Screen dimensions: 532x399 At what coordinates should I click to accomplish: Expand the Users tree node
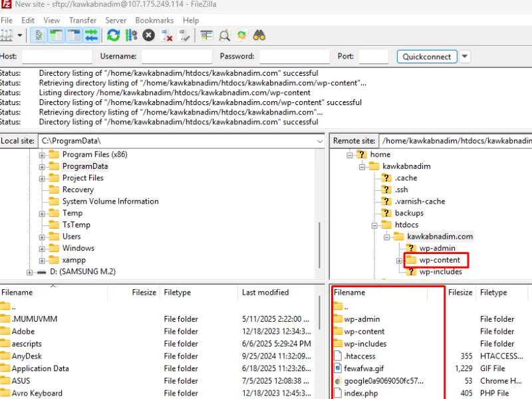[x=42, y=237]
